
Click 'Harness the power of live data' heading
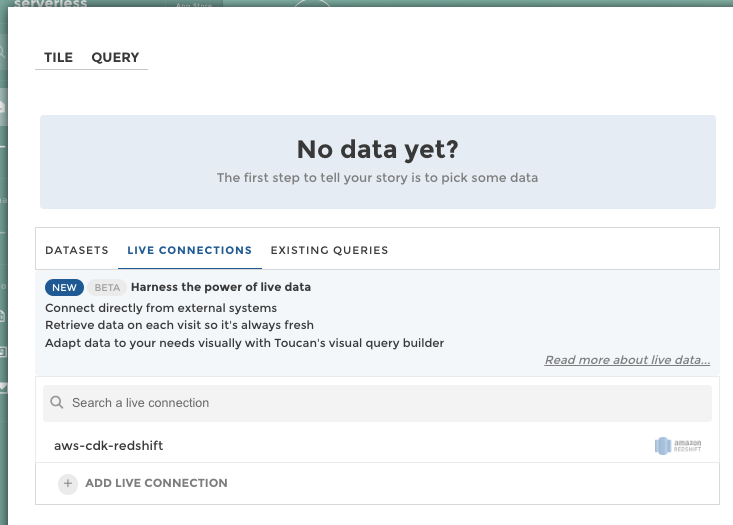tap(221, 287)
